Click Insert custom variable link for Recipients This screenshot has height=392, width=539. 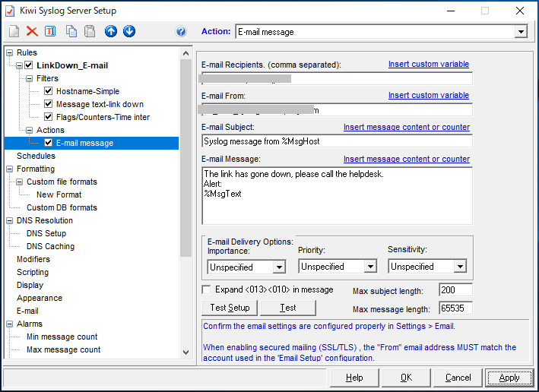[429, 64]
